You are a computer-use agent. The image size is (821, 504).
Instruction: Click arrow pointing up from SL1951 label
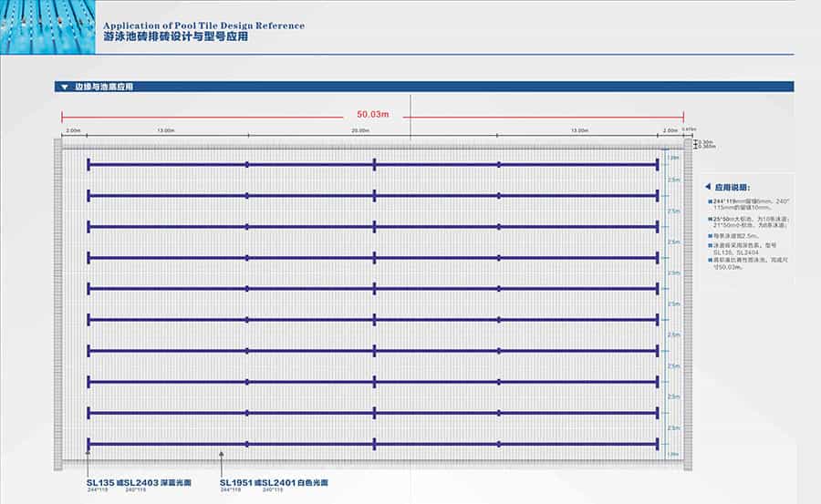click(221, 456)
